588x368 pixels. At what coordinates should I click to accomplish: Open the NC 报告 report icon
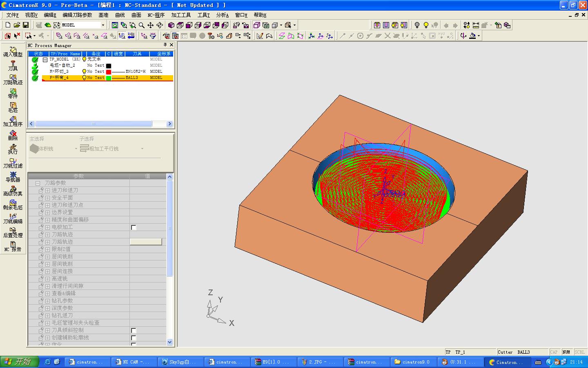(x=13, y=246)
